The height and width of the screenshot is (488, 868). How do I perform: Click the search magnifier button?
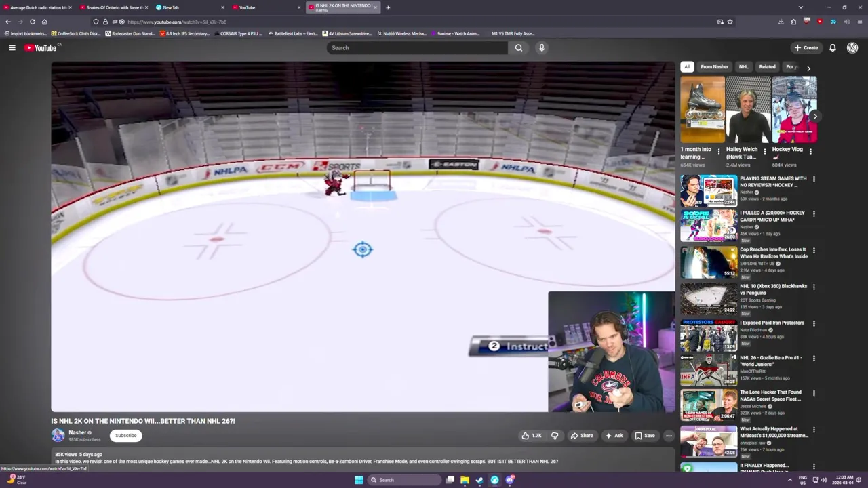click(x=519, y=47)
